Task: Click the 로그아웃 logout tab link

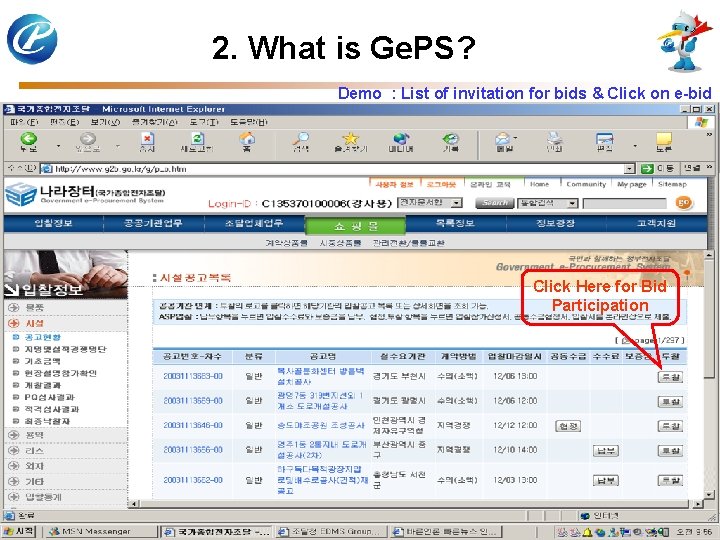Action: (x=441, y=185)
